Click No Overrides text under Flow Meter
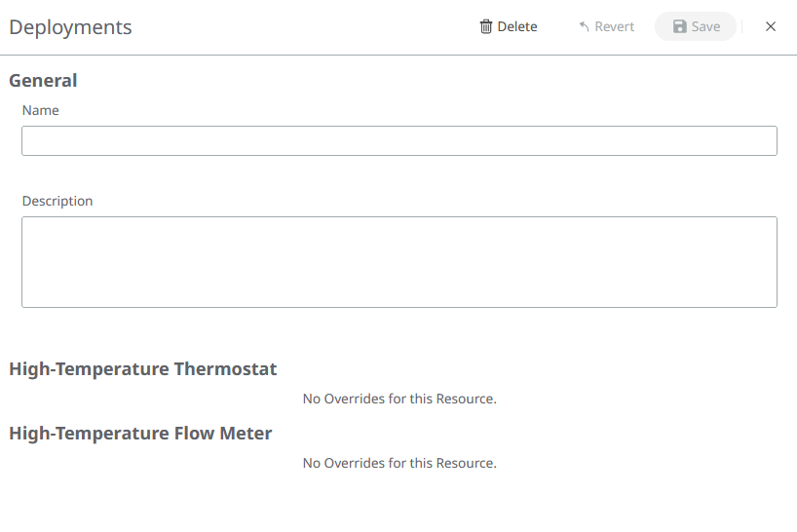This screenshot has height=532, width=797. pos(399,463)
